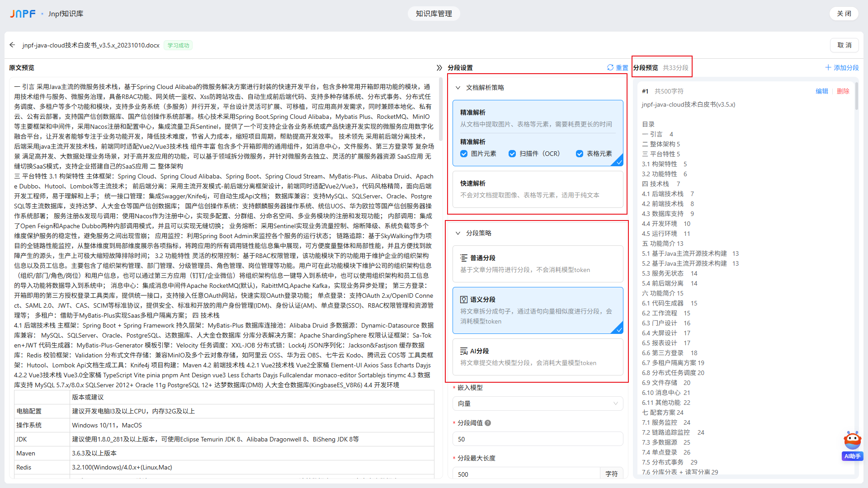Screen dimensions: 868x488
Task: Click the 分段最大长度 input showing 500
Action: coord(526,474)
